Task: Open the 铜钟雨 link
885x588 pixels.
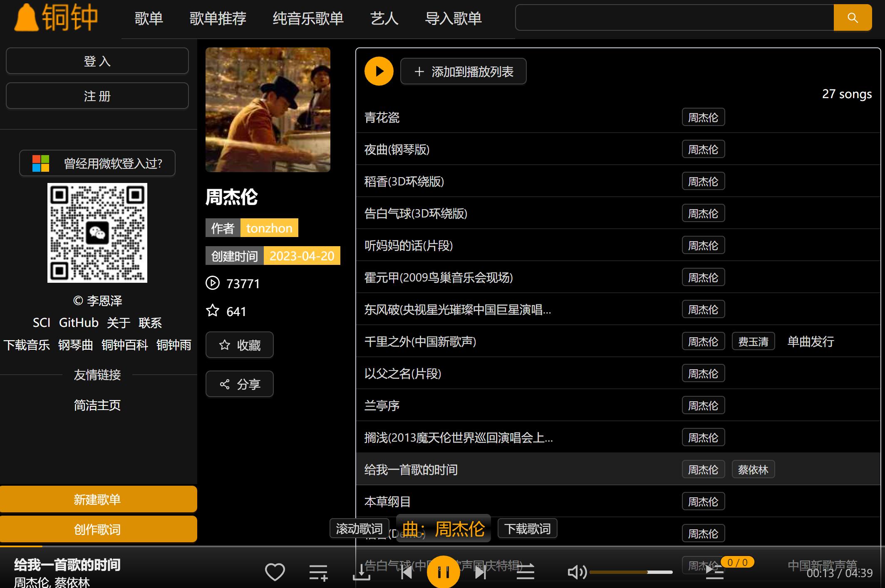Action: pyautogui.click(x=174, y=345)
